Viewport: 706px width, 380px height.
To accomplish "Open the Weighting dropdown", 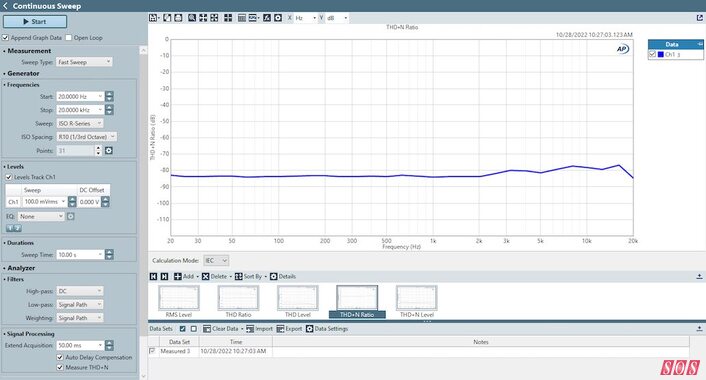I will [80, 318].
